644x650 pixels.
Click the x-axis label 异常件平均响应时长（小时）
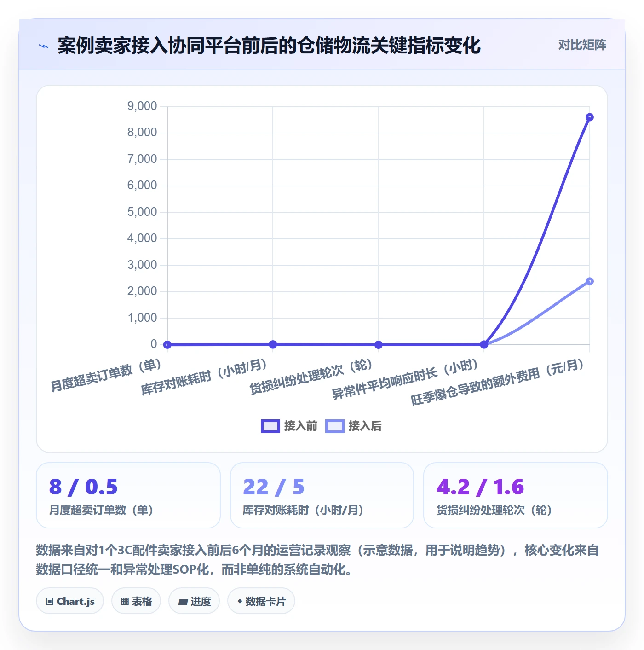[406, 379]
